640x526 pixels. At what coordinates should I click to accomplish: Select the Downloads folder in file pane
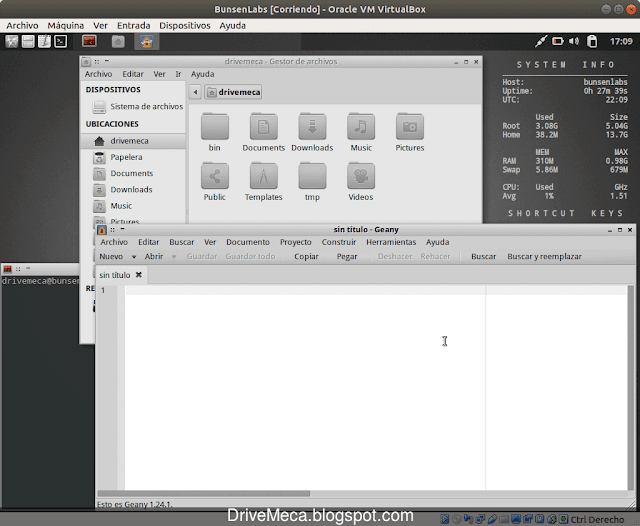312,132
